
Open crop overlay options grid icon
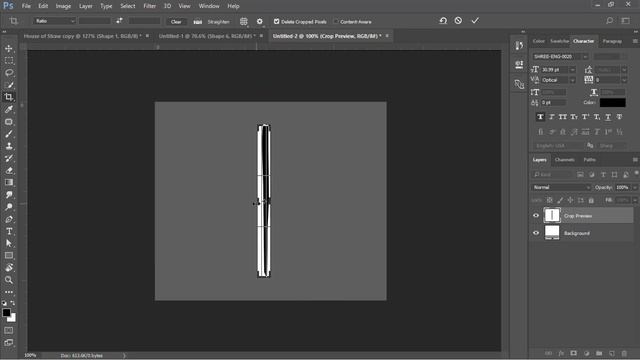click(x=244, y=21)
